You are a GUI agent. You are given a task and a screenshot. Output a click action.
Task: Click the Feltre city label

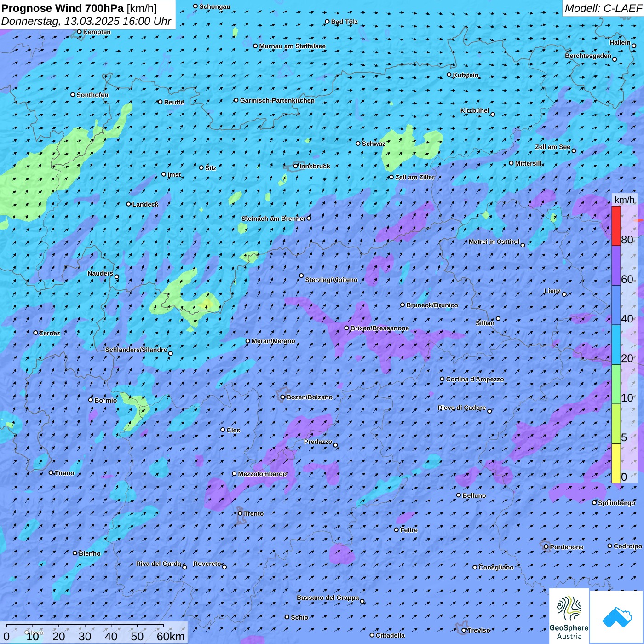pyautogui.click(x=409, y=530)
